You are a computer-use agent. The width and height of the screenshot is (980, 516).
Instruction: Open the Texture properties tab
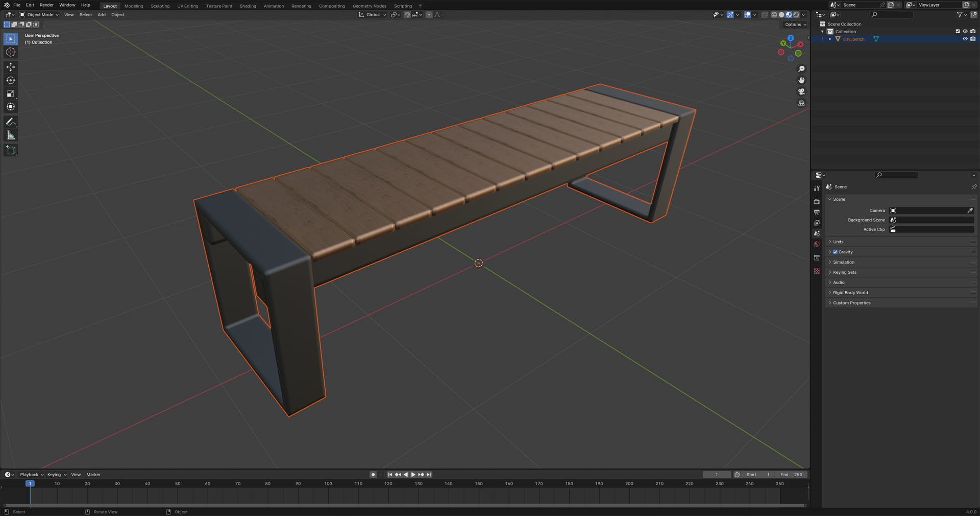pos(817,271)
